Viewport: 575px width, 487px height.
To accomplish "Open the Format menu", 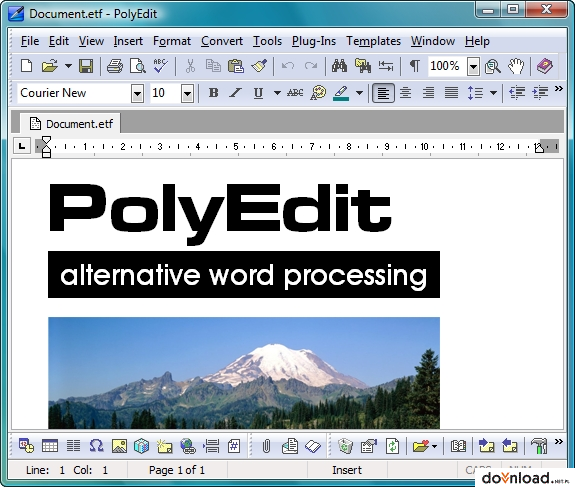I will coord(172,41).
